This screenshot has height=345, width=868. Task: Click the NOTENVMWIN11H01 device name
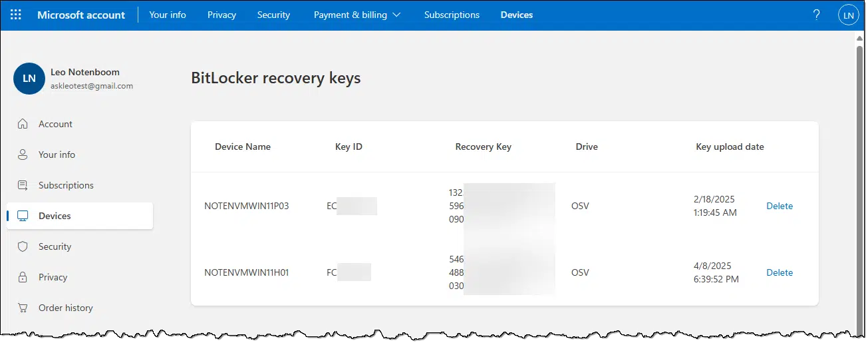247,272
